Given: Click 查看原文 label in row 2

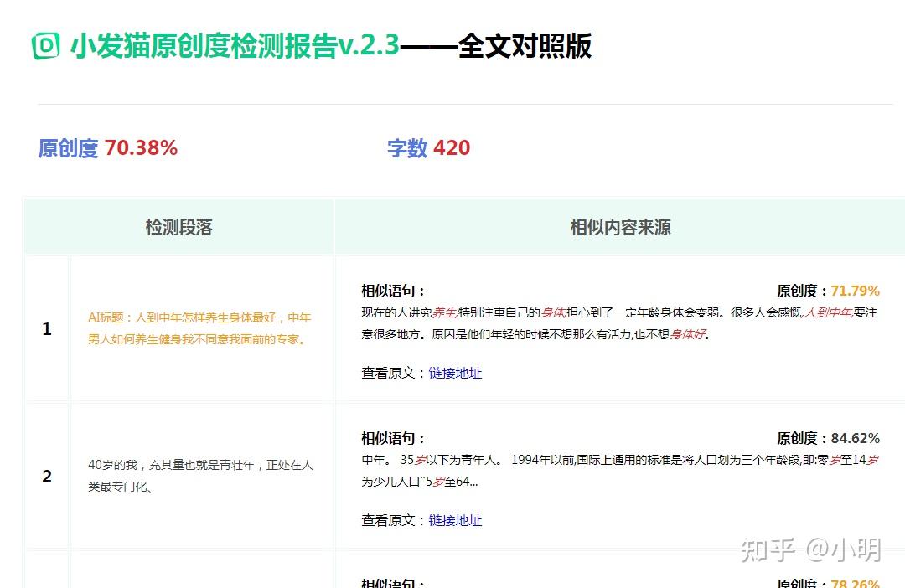Looking at the screenshot, I should pos(394,520).
